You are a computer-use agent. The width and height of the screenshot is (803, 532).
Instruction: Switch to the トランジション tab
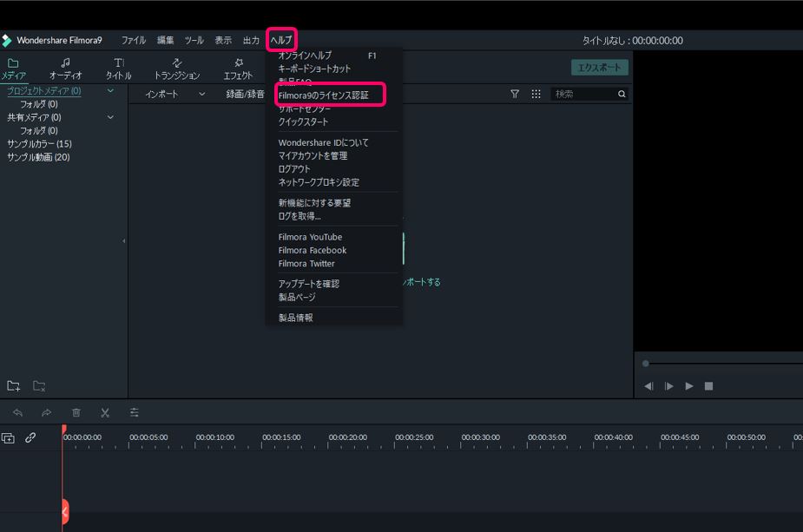coord(177,69)
